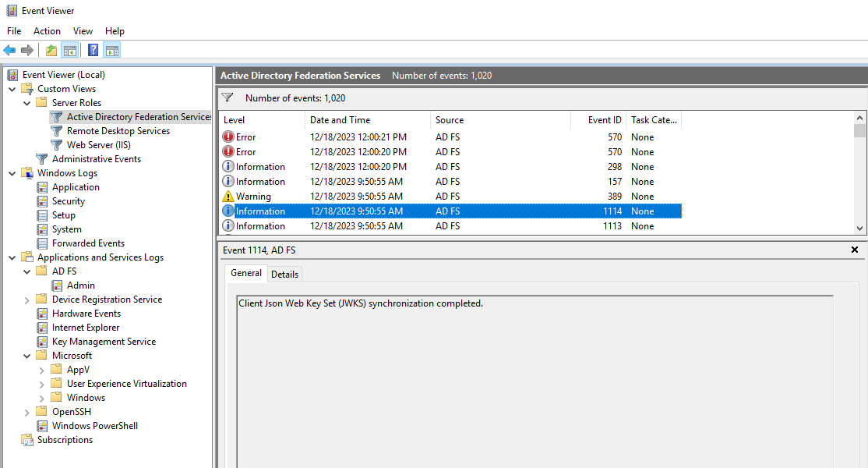Open Help using the toolbar question mark icon

(x=93, y=51)
